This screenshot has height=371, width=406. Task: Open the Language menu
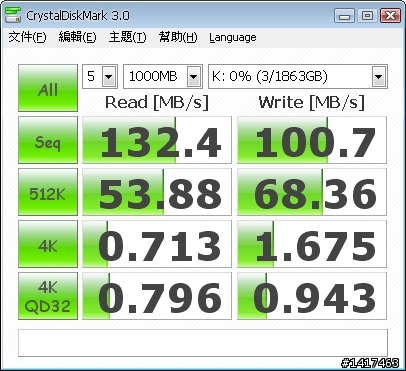pyautogui.click(x=233, y=37)
